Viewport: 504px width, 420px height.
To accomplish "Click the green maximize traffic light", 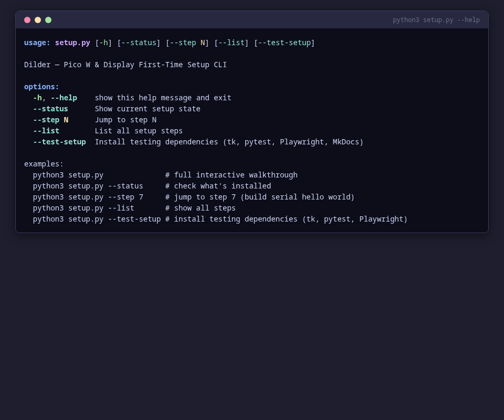I will coord(48,20).
